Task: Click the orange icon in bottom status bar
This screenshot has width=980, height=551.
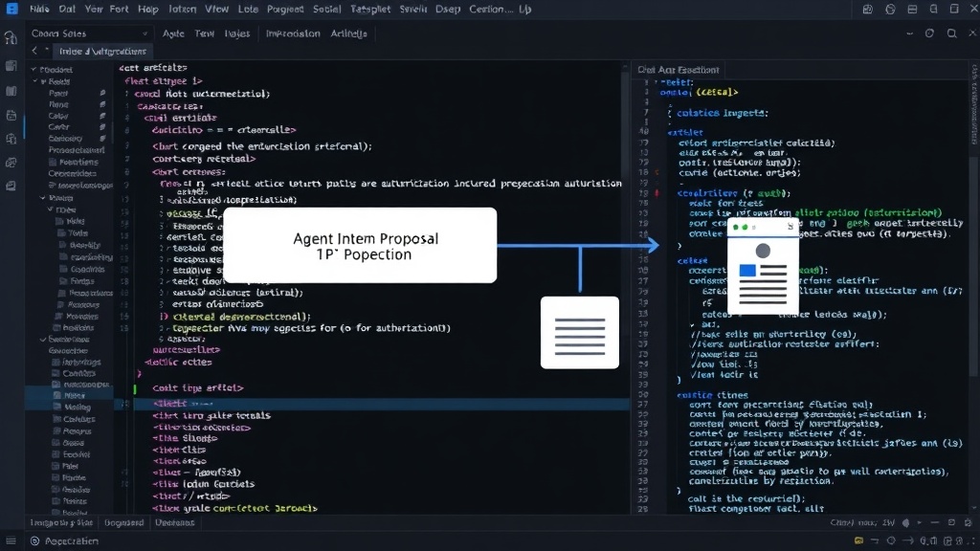Action: (858, 541)
